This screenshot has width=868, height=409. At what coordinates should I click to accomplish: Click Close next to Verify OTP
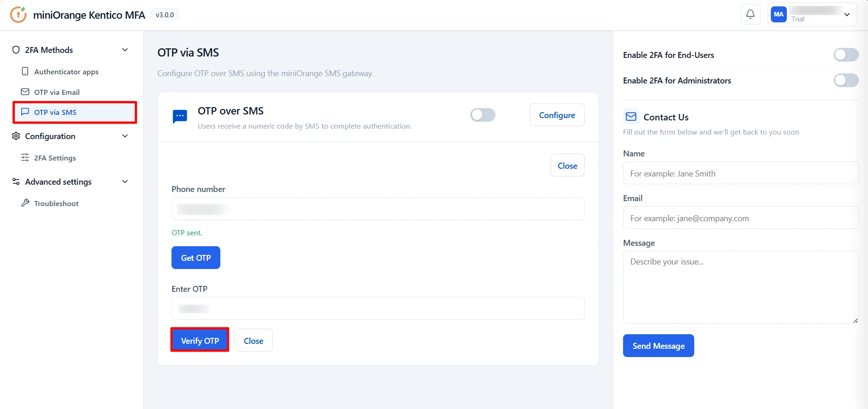(x=253, y=341)
